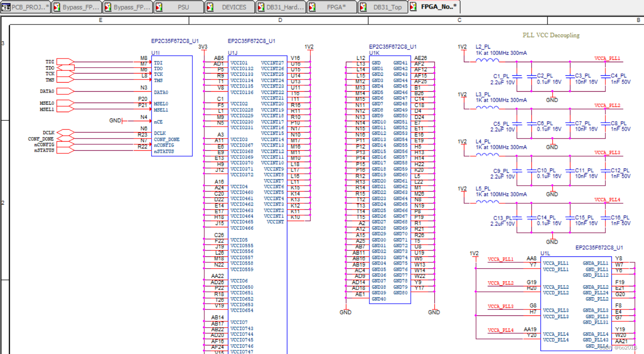The width and height of the screenshot is (644, 354).
Task: Select the DB31_Hard tab
Action: (x=280, y=7)
